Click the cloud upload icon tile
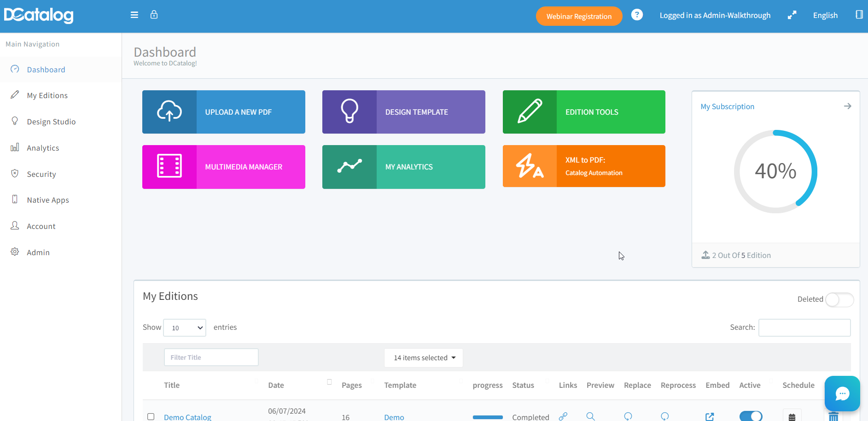 169,112
